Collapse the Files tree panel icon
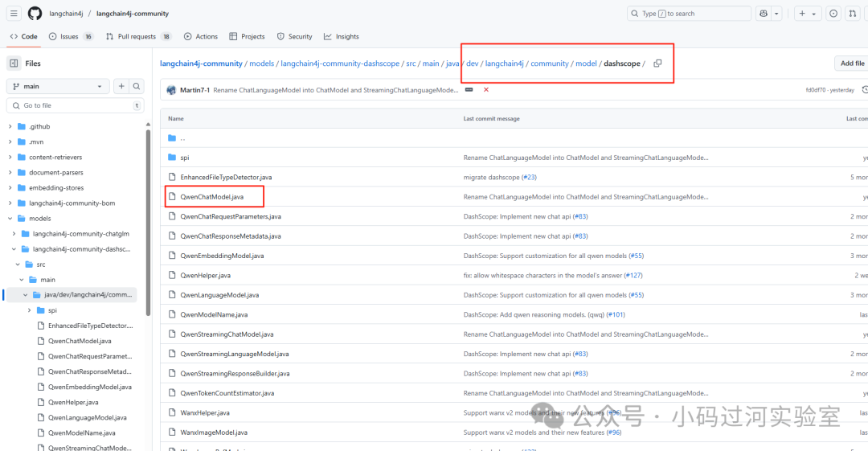Viewport: 868px width, 451px height. tap(14, 64)
